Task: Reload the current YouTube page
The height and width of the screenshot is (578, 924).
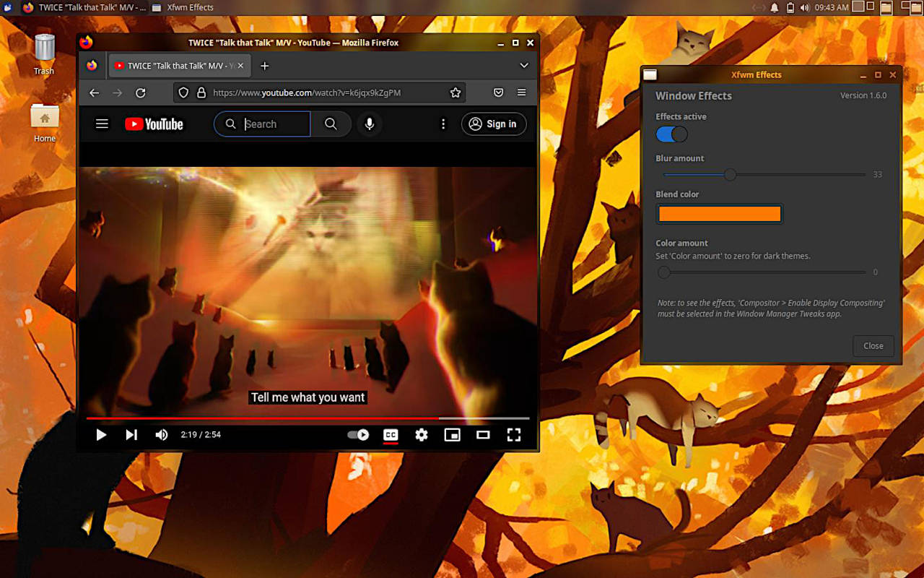Action: 141,92
